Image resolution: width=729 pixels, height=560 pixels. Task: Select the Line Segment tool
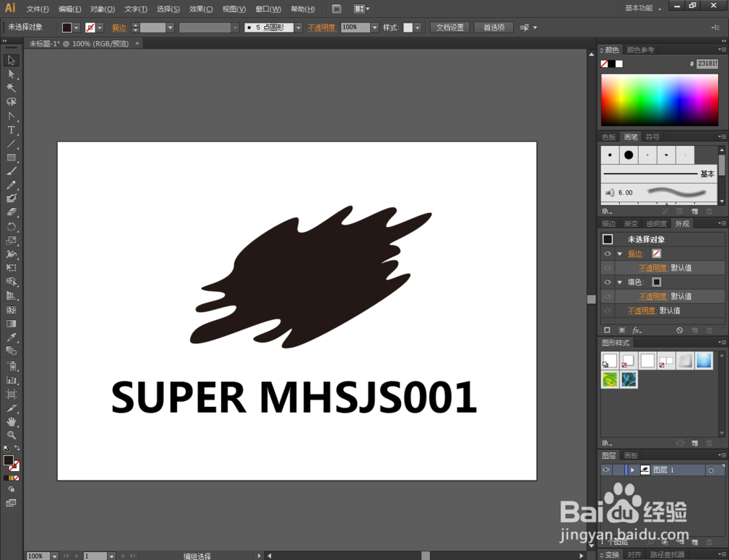tap(11, 144)
